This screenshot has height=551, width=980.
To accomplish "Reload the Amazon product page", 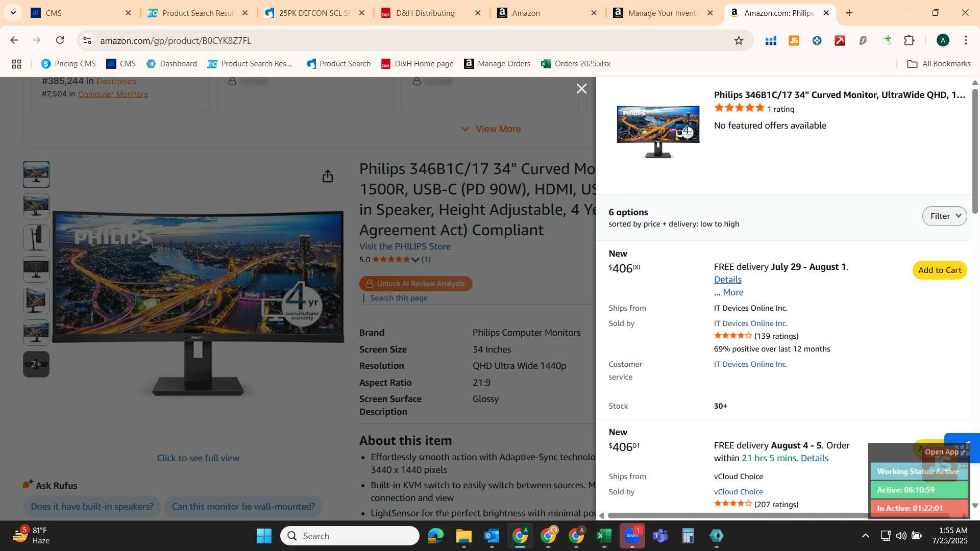I will click(x=60, y=40).
